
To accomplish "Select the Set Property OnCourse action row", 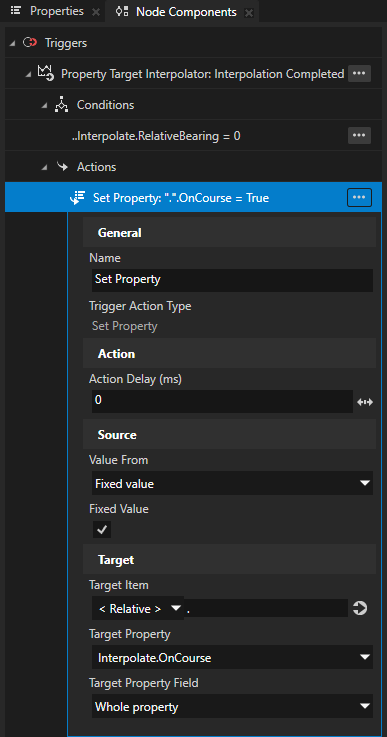I will [193, 197].
